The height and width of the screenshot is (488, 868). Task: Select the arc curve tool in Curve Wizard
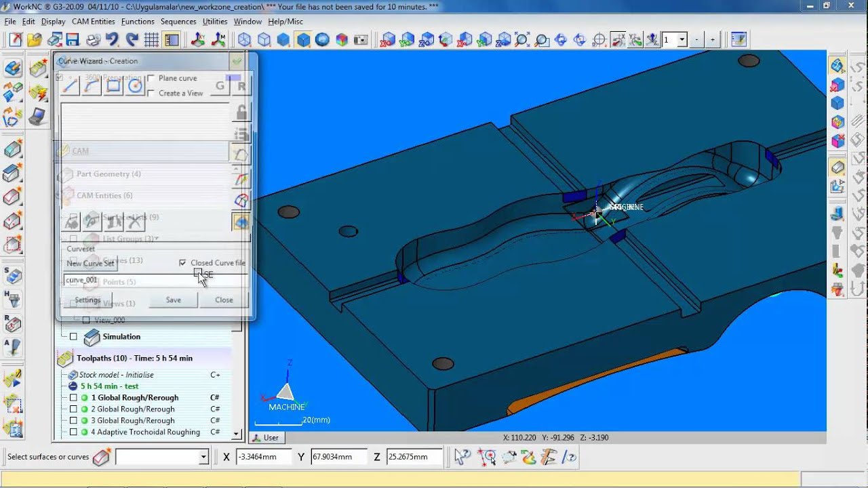point(92,85)
